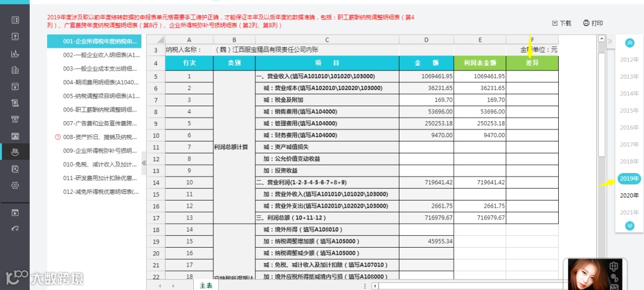The height and width of the screenshot is (290, 644).
Task: Open form 006-职工薪酬纳税调整明细
Action: pos(100,110)
